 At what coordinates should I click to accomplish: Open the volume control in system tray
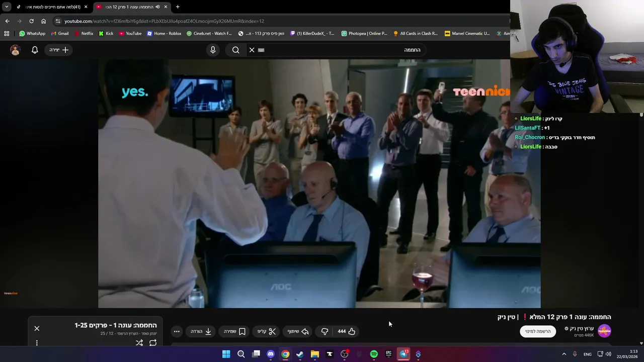click(x=608, y=354)
